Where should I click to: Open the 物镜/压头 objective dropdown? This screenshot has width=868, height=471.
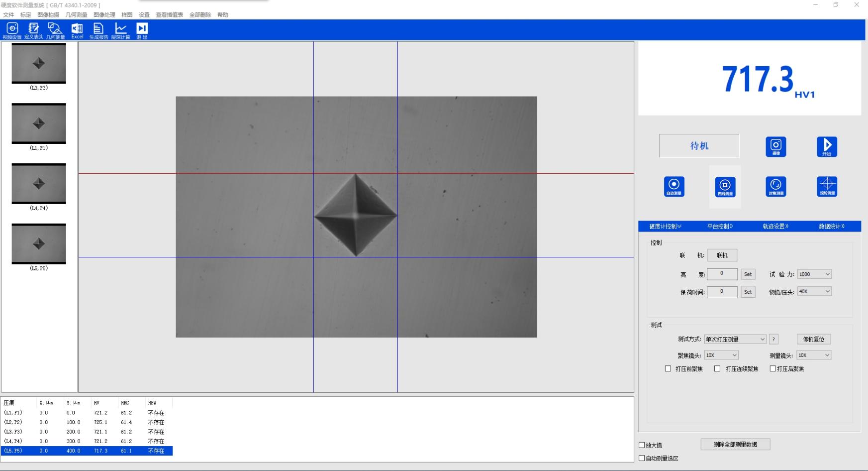[x=814, y=292]
